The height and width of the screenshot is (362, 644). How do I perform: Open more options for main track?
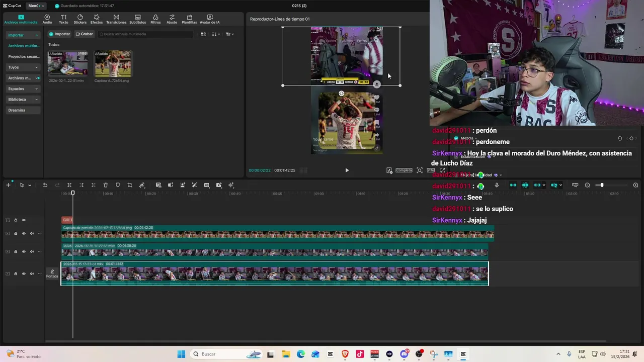pos(40,274)
